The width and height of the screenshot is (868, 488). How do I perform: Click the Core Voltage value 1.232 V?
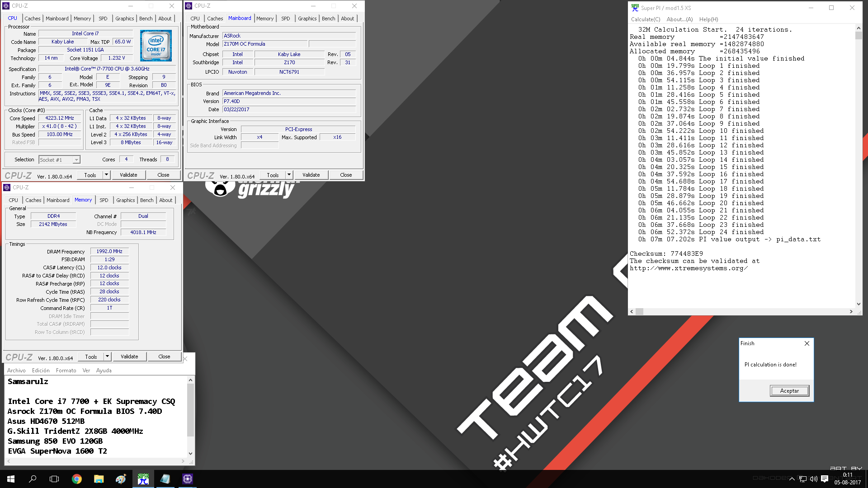117,58
